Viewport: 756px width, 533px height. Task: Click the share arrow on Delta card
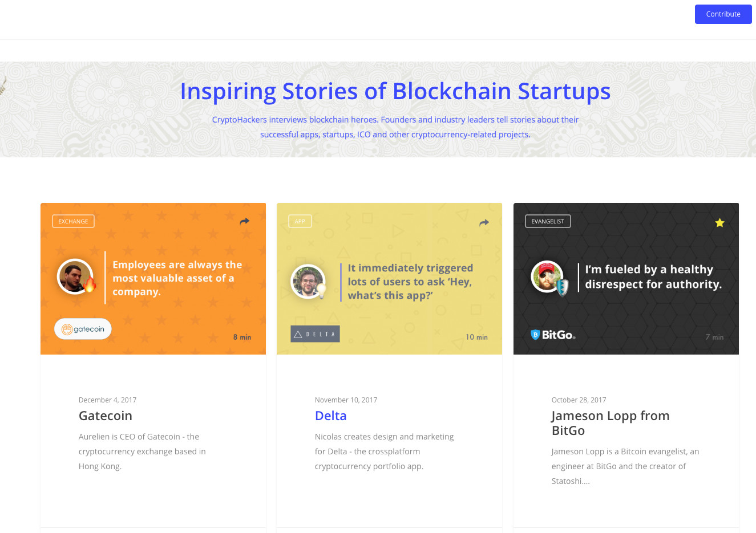(x=484, y=223)
